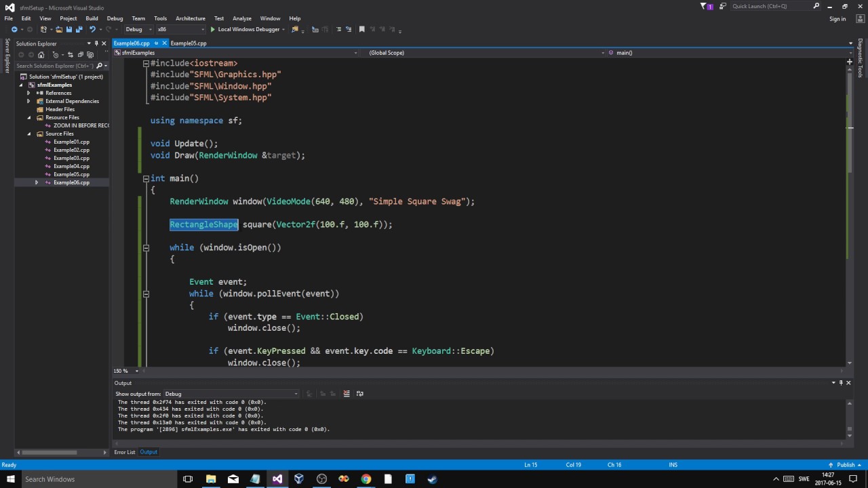Open the File menu
Image resolution: width=868 pixels, height=488 pixels.
[x=9, y=18]
